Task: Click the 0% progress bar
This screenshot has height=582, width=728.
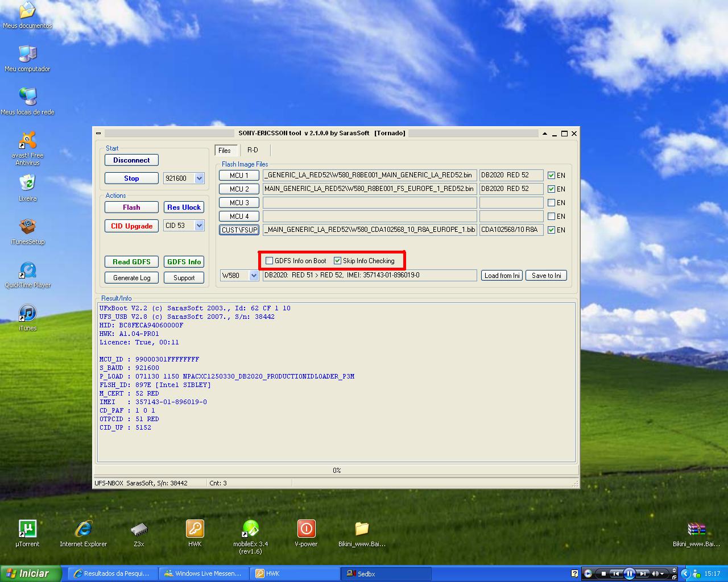Action: [x=336, y=471]
